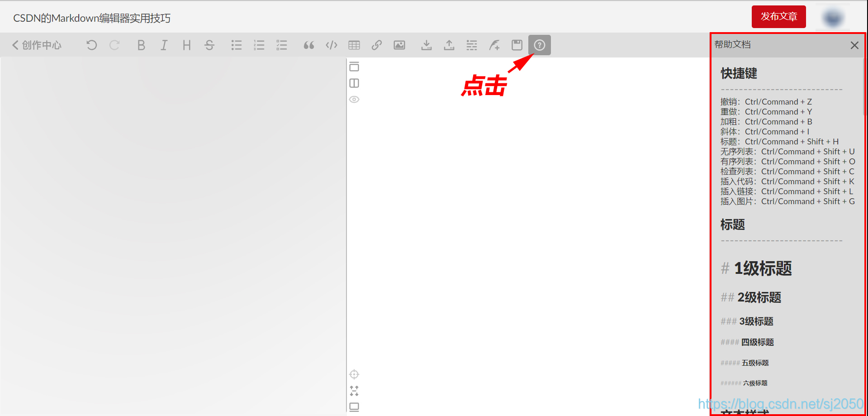Click the 插入图片 shortcut row
The height and width of the screenshot is (416, 868).
pyautogui.click(x=788, y=201)
